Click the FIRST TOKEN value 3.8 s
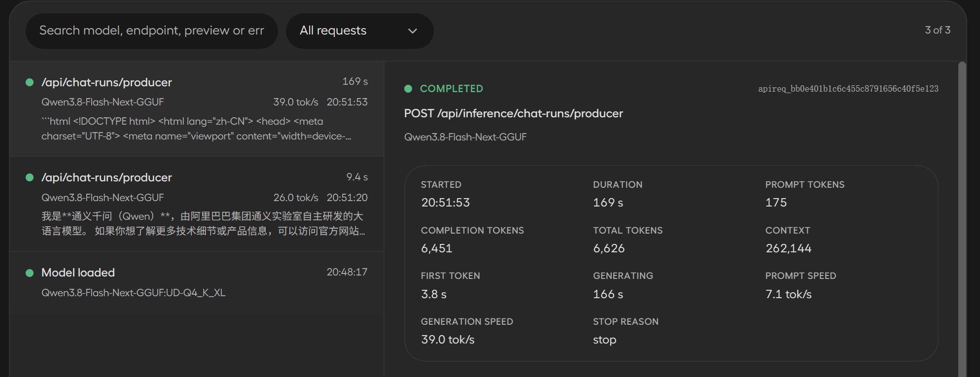980x377 pixels. pos(434,294)
